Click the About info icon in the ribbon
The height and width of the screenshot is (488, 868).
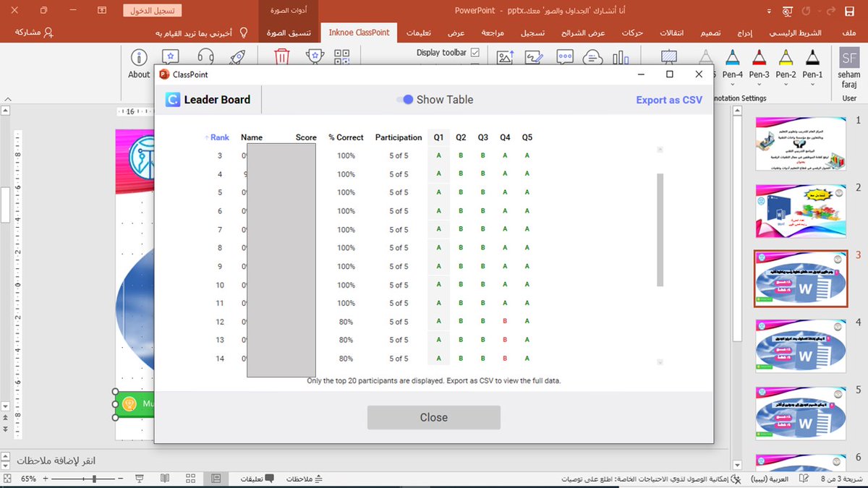pyautogui.click(x=138, y=58)
